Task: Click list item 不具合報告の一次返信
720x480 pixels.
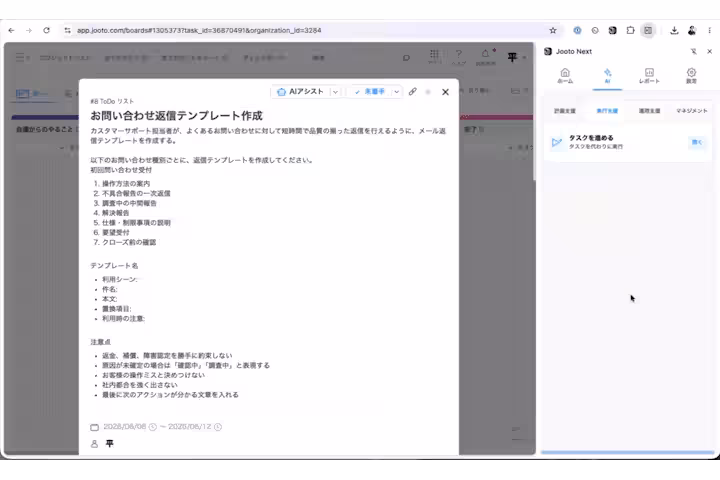Action: tap(136, 193)
